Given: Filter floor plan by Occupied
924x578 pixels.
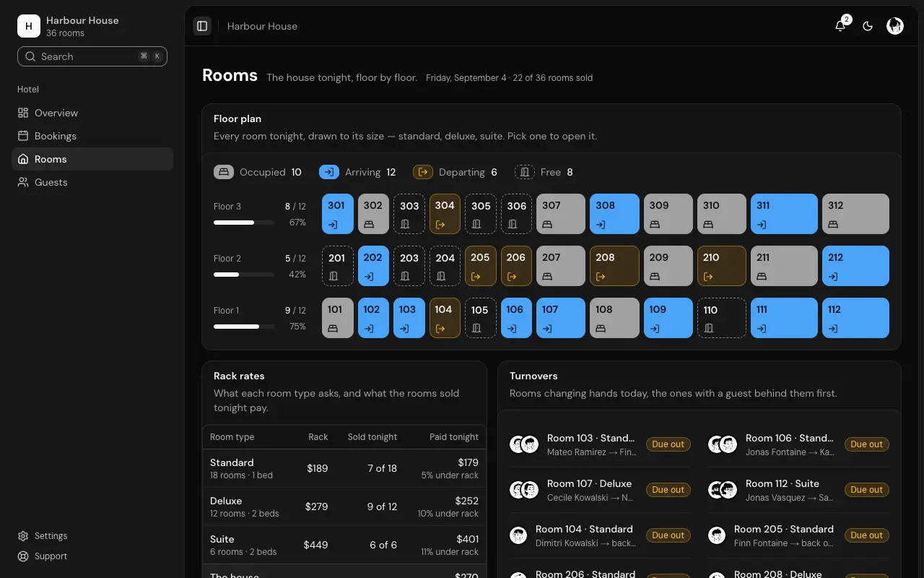Looking at the screenshot, I should click(x=258, y=172).
